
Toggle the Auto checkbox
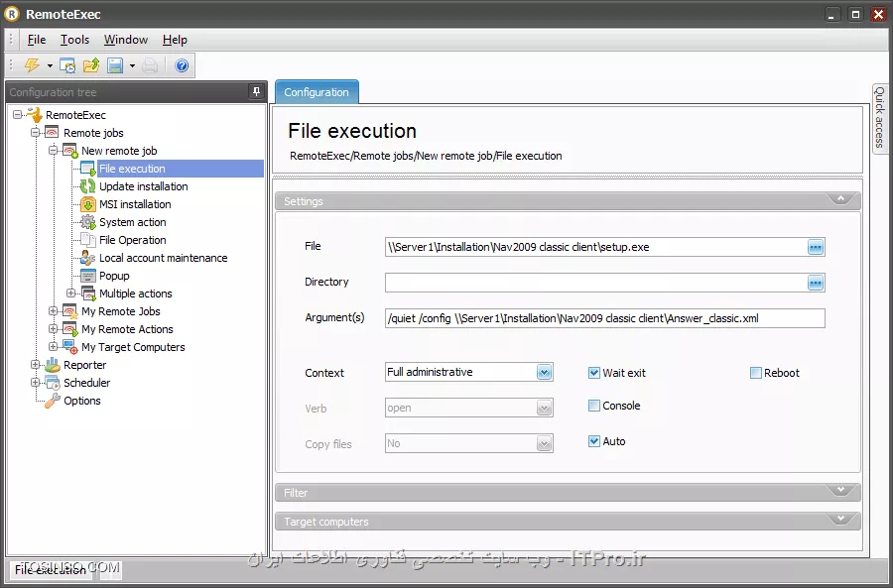(594, 441)
